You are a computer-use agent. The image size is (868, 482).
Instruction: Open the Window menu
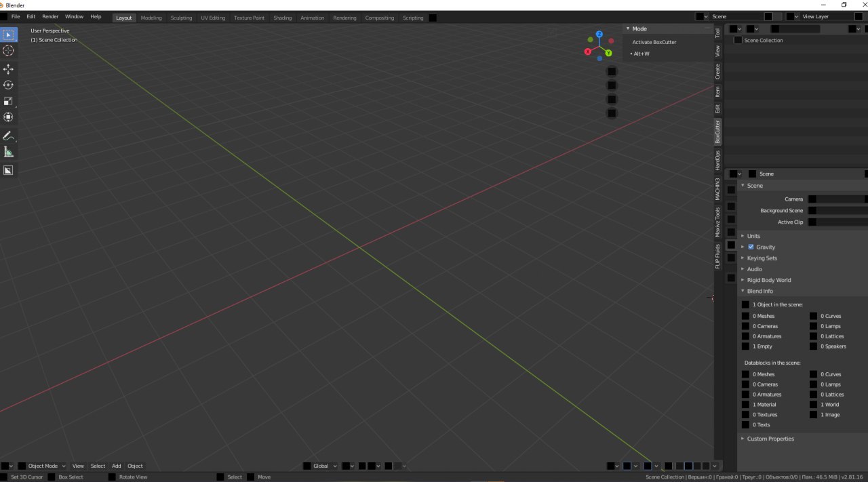coord(74,16)
